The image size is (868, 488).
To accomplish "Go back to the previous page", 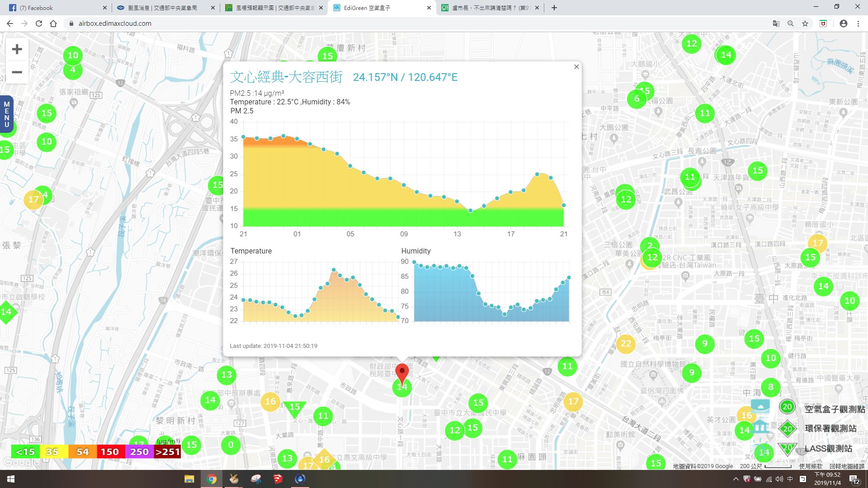I will click(9, 23).
